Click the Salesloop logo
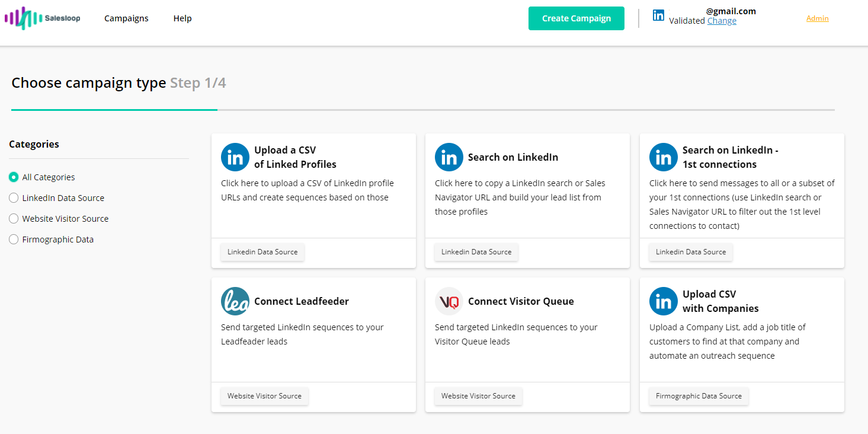 (43, 18)
